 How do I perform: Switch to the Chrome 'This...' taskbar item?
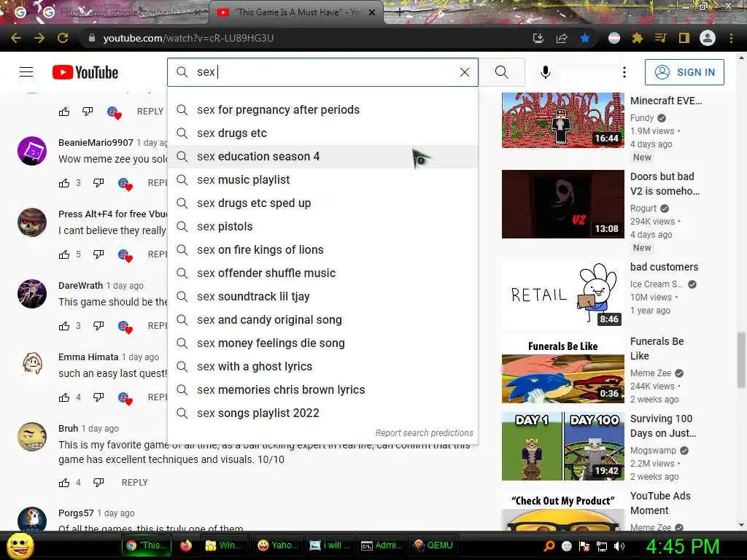(x=147, y=545)
